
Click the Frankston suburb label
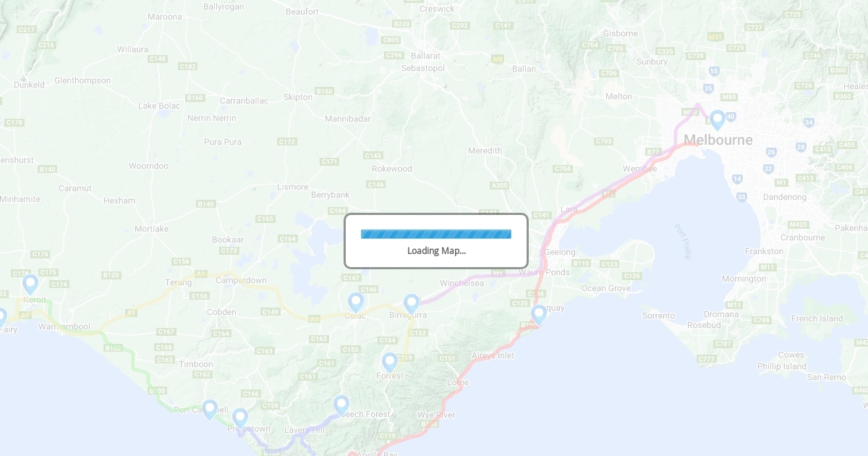(x=764, y=251)
